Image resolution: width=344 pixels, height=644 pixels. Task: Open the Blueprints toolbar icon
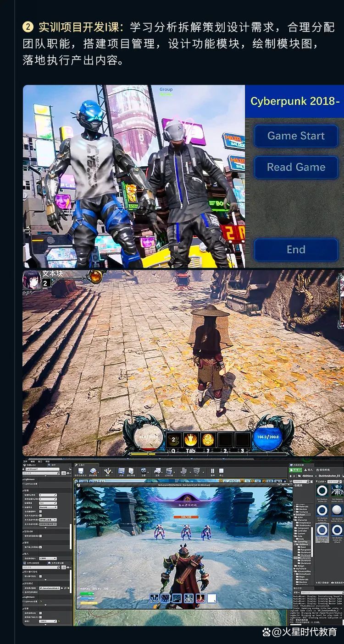(x=157, y=471)
